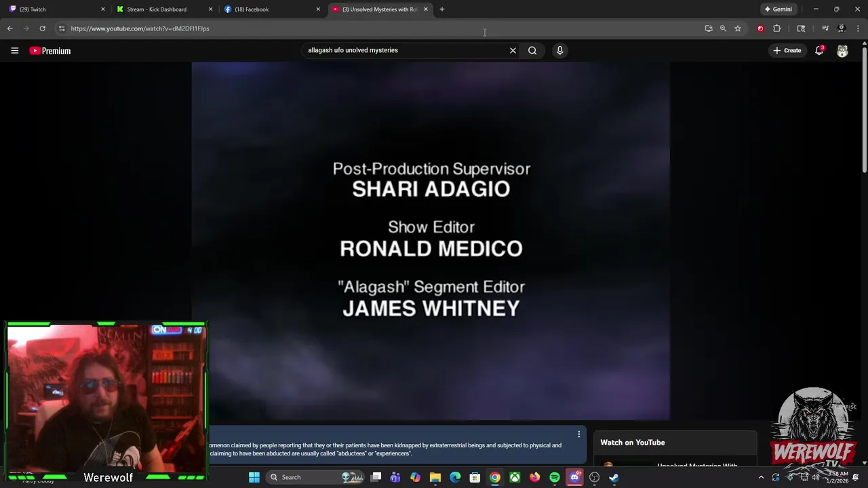This screenshot has width=868, height=488.
Task: Reload the page with the refresh icon
Action: pos(42,28)
